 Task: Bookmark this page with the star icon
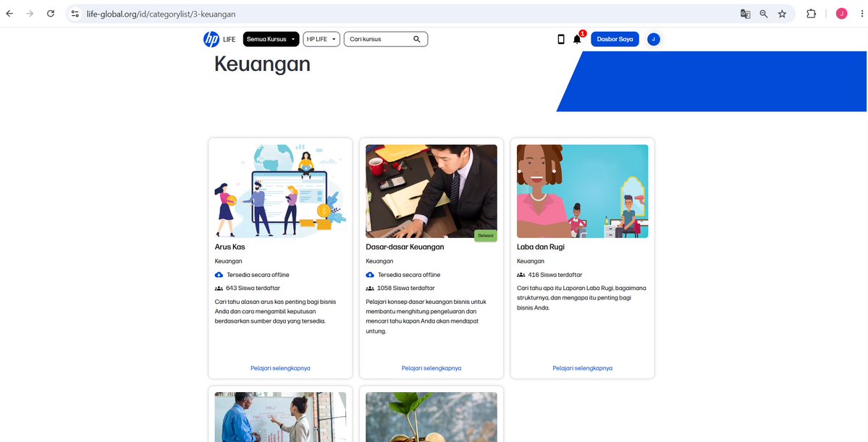[782, 14]
